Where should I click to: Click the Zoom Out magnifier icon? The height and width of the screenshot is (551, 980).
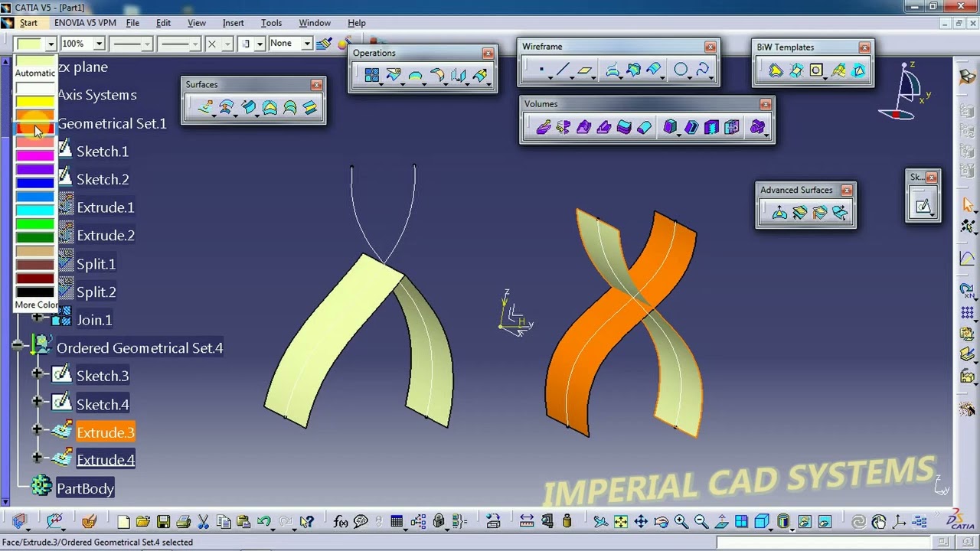point(701,522)
